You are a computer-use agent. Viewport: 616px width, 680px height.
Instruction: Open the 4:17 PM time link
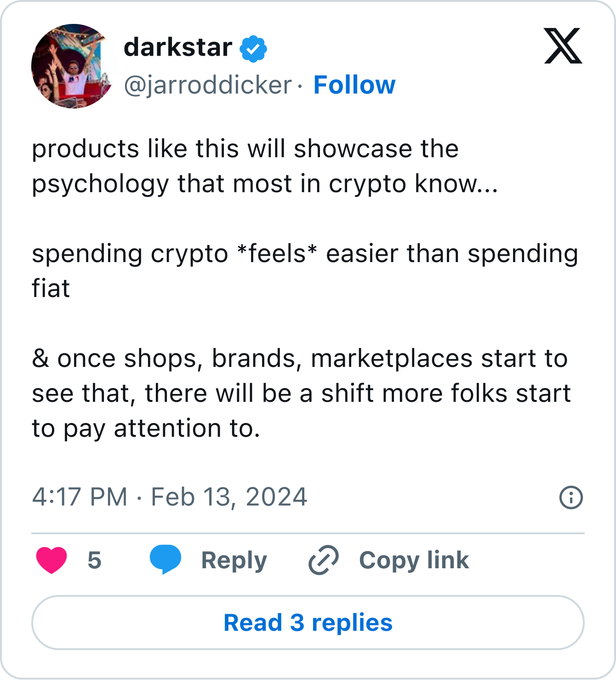pyautogui.click(x=80, y=497)
